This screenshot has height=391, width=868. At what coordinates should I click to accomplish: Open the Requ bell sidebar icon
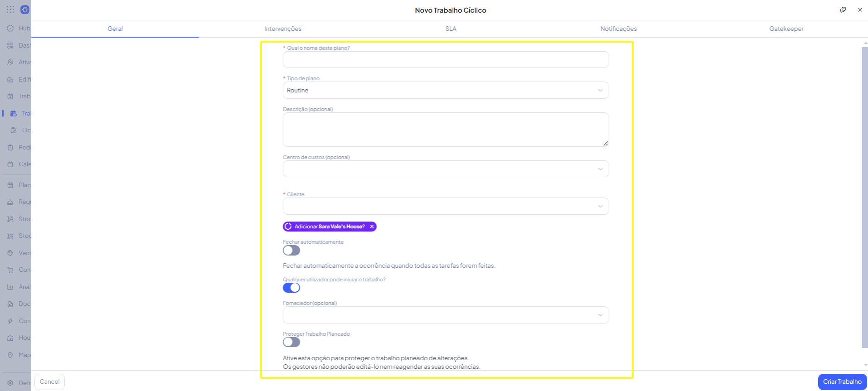click(10, 202)
